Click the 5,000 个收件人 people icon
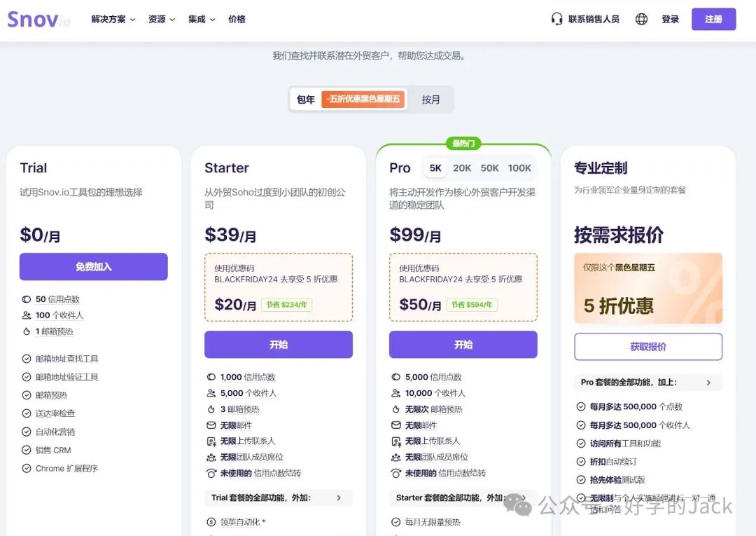756x536 pixels. pyautogui.click(x=211, y=393)
